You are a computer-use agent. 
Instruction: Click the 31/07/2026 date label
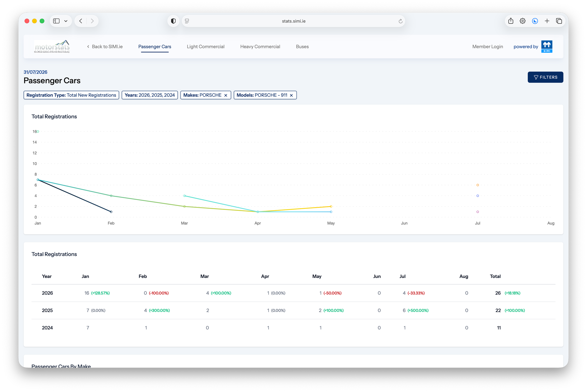click(35, 72)
